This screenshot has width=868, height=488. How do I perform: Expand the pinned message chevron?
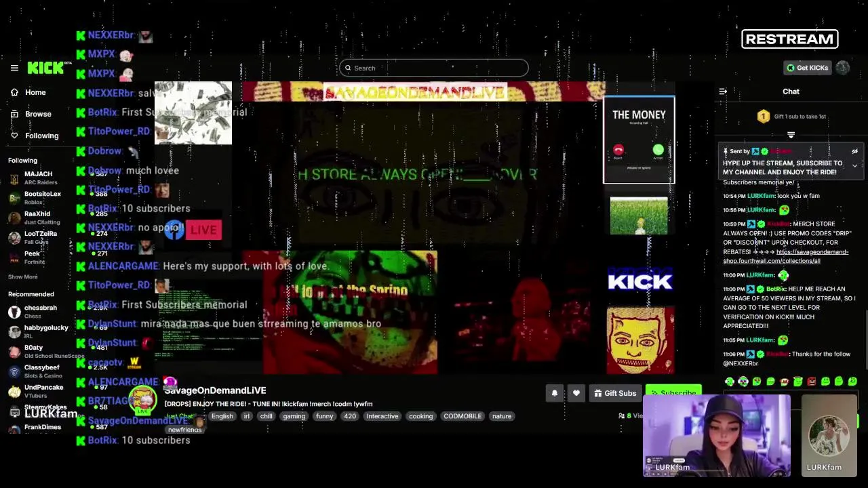(854, 165)
